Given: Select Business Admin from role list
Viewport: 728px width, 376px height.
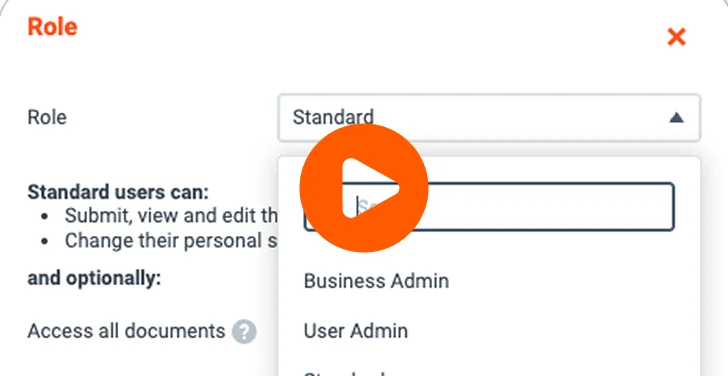Looking at the screenshot, I should tap(376, 281).
